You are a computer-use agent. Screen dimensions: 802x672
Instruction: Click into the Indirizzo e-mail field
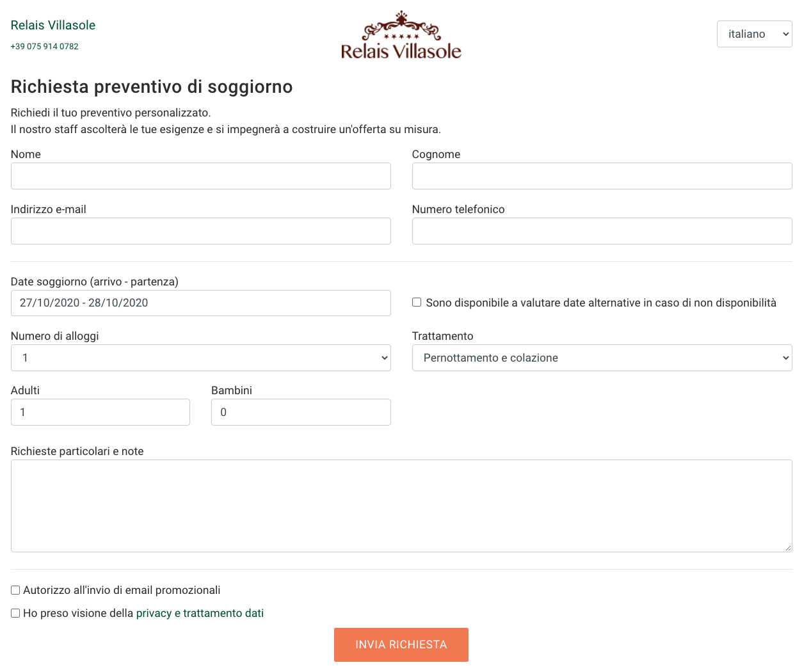(200, 231)
